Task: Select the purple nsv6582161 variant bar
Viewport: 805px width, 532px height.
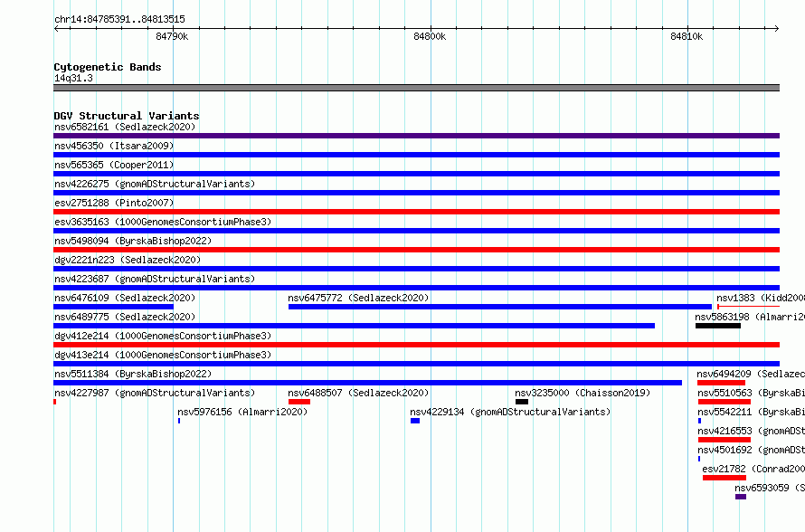Action: pos(416,136)
